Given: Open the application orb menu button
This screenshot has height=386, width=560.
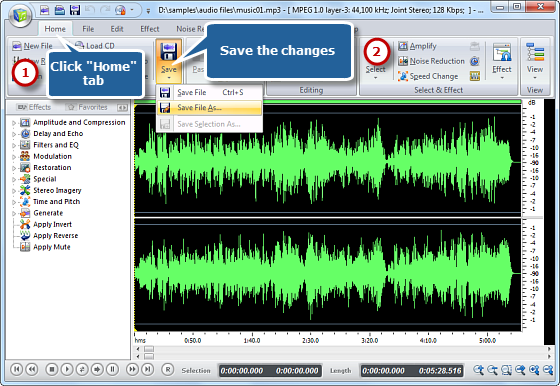Looking at the screenshot, I should 20,15.
